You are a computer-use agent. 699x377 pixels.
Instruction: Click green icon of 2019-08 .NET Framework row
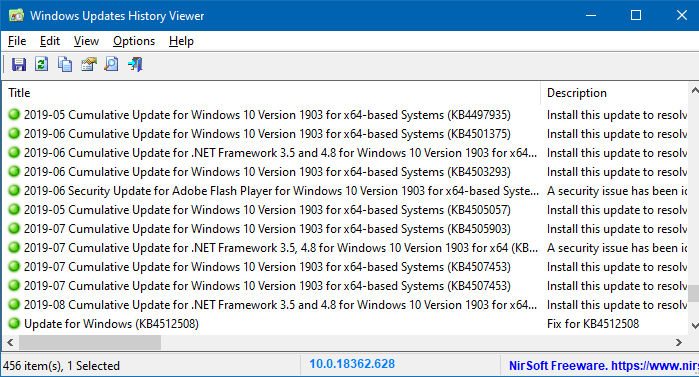[14, 304]
